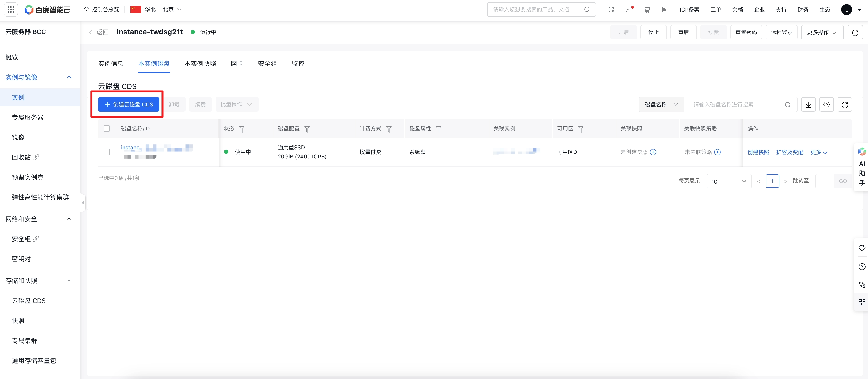Filter by 磁盘属性 column
Screen dimensions: 868x379
438,129
